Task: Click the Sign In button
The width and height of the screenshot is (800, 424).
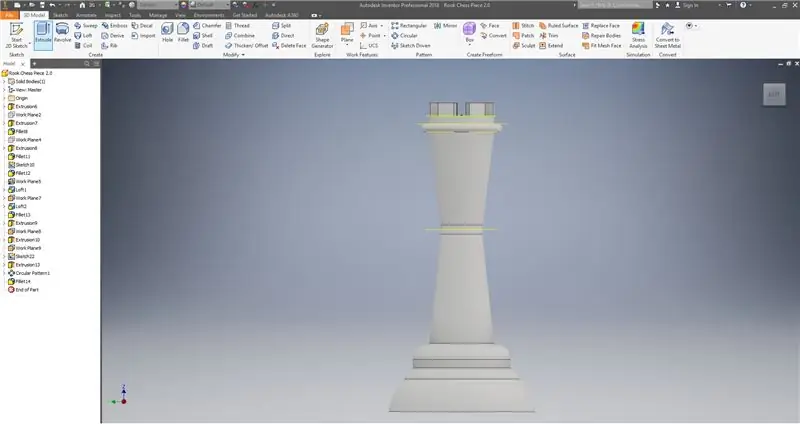Action: click(692, 5)
